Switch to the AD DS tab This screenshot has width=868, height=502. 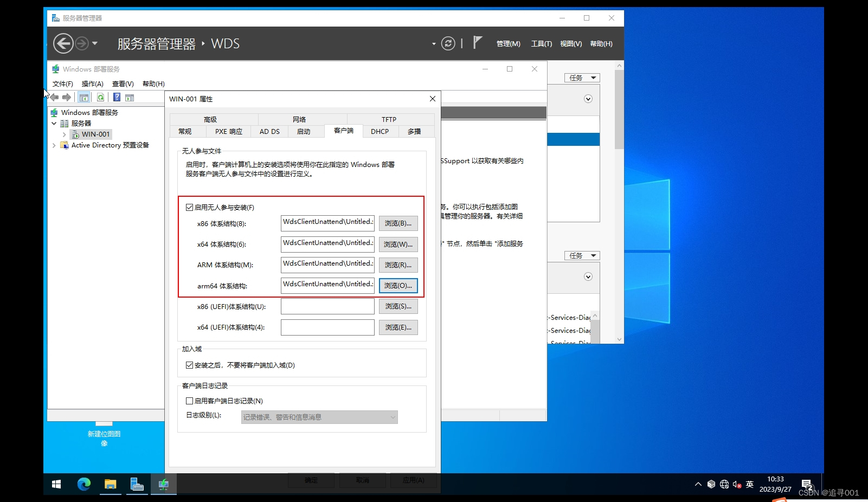269,131
